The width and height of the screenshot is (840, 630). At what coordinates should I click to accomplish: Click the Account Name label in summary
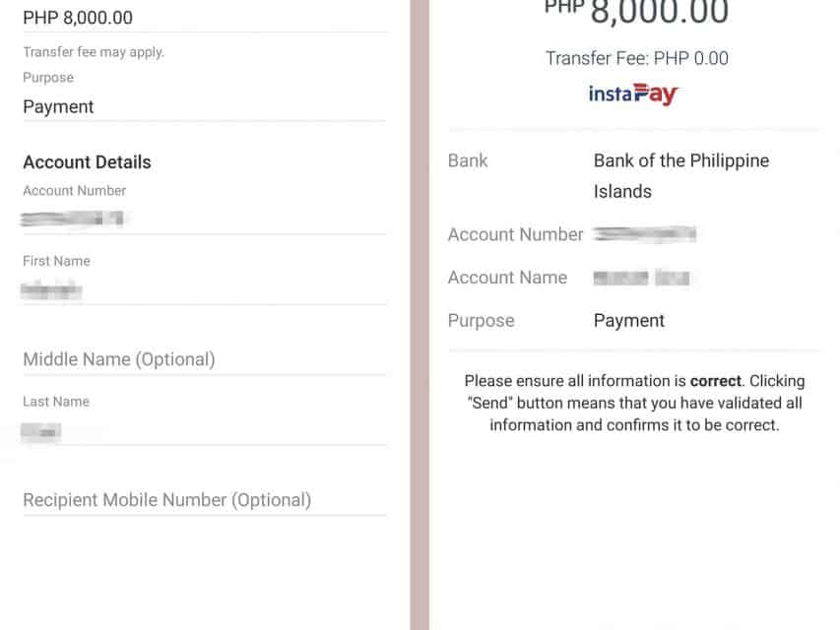[507, 278]
